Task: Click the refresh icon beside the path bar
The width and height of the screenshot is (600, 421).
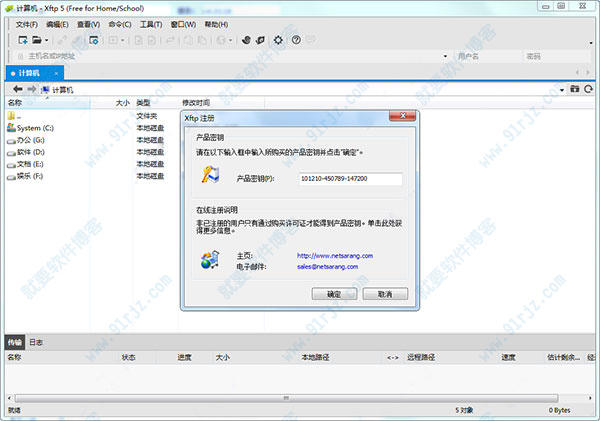Action: (589, 89)
